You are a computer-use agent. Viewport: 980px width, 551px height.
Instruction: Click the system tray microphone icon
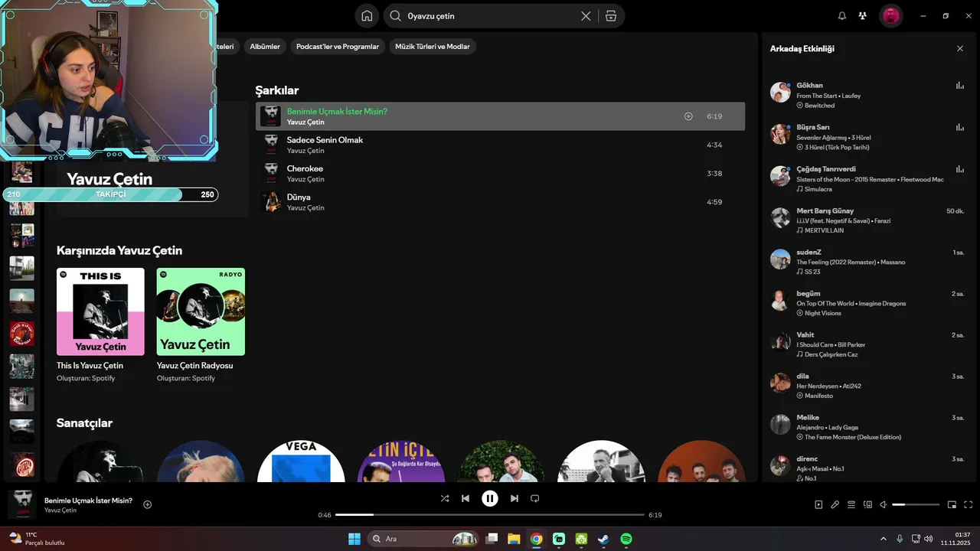click(900, 539)
